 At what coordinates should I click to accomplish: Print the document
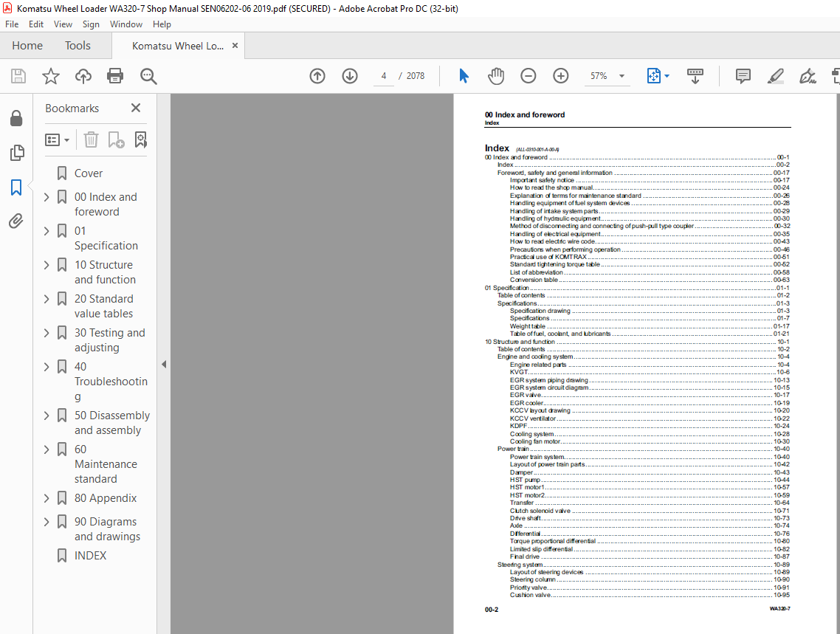coord(115,76)
